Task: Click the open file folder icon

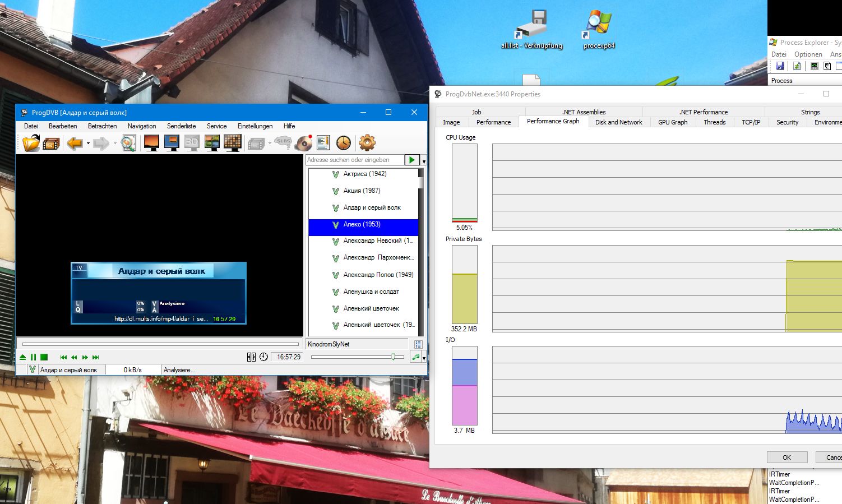Action: pos(31,143)
